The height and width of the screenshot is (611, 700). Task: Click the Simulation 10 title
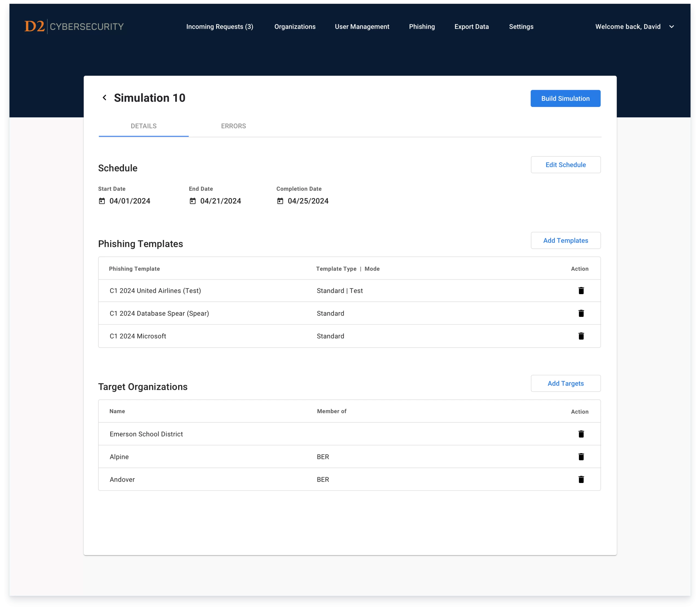150,98
